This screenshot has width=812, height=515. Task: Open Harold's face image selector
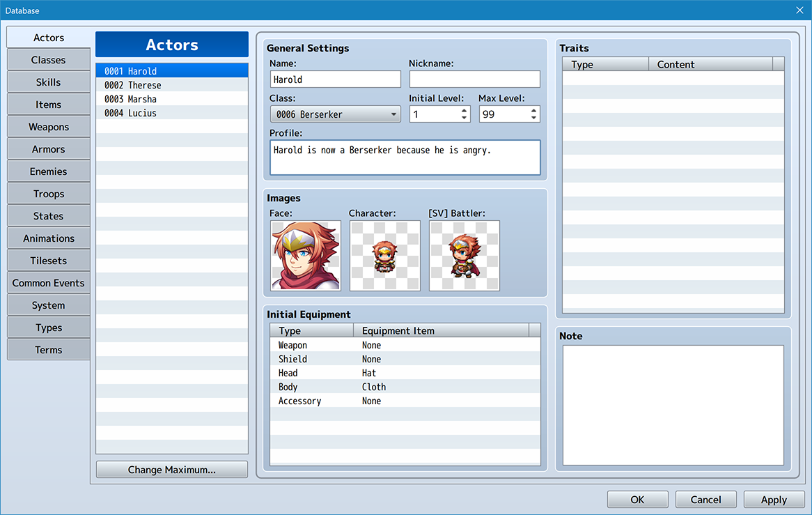point(306,256)
